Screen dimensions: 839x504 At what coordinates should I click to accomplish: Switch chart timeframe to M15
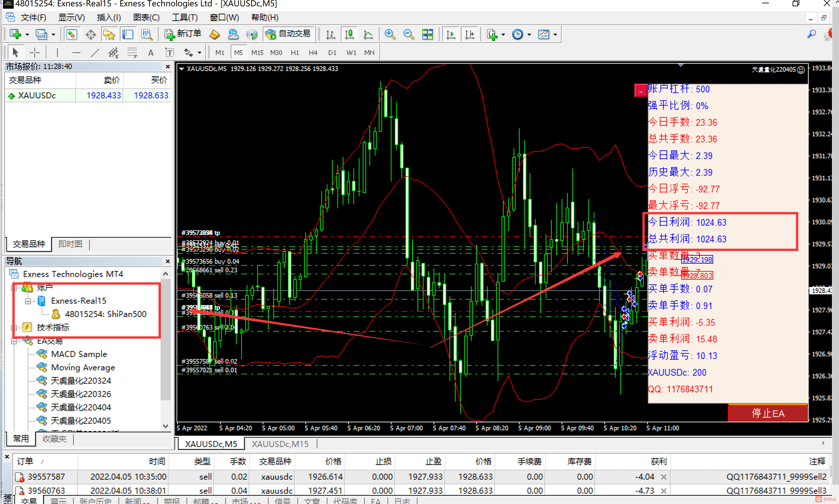[x=257, y=52]
